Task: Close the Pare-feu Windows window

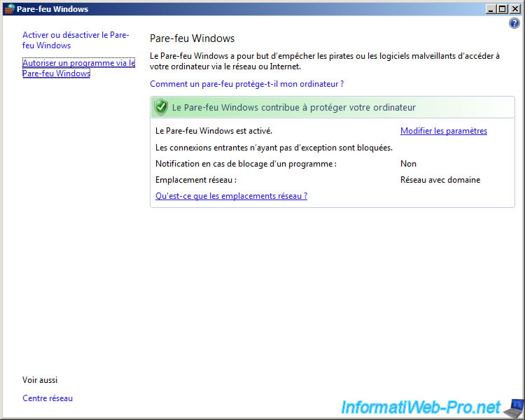Action: [x=514, y=9]
